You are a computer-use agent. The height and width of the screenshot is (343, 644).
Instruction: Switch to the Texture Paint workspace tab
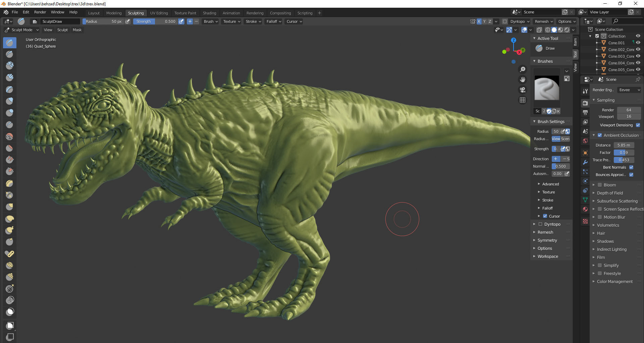pyautogui.click(x=185, y=13)
